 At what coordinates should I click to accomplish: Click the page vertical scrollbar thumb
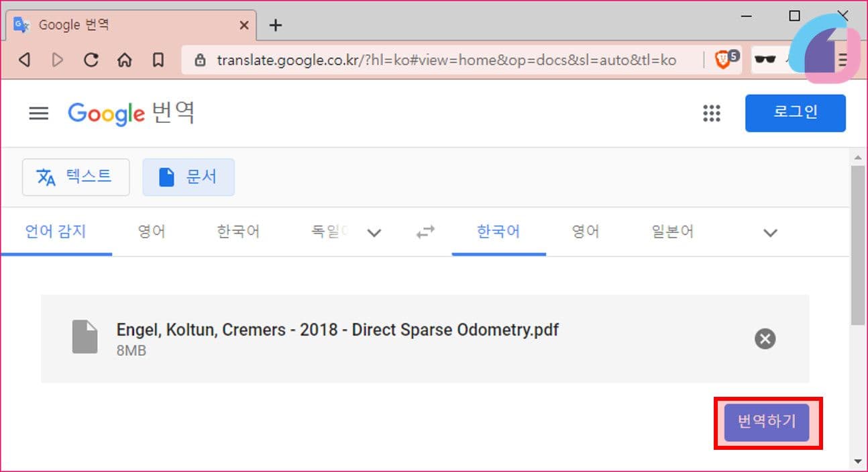(857, 246)
